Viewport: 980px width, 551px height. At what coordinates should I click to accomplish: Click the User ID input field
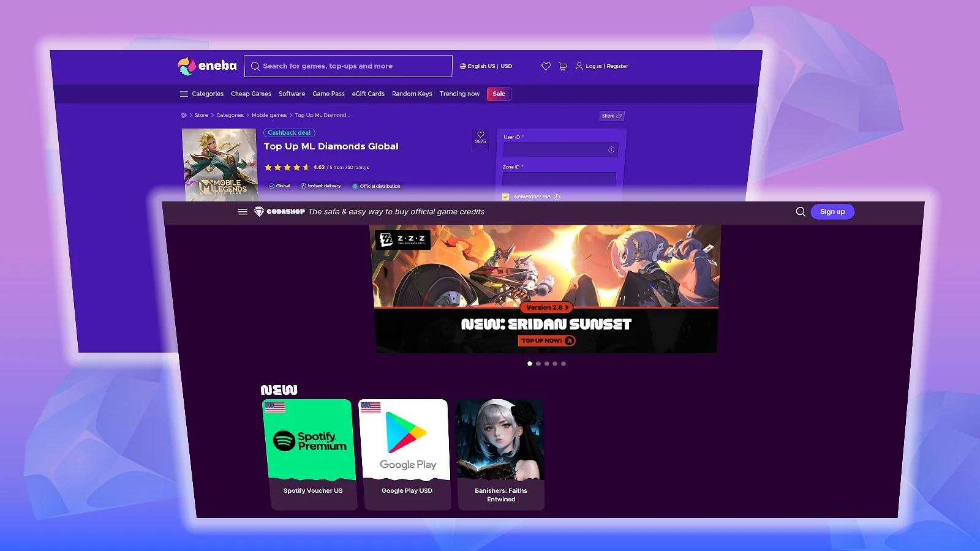(560, 149)
